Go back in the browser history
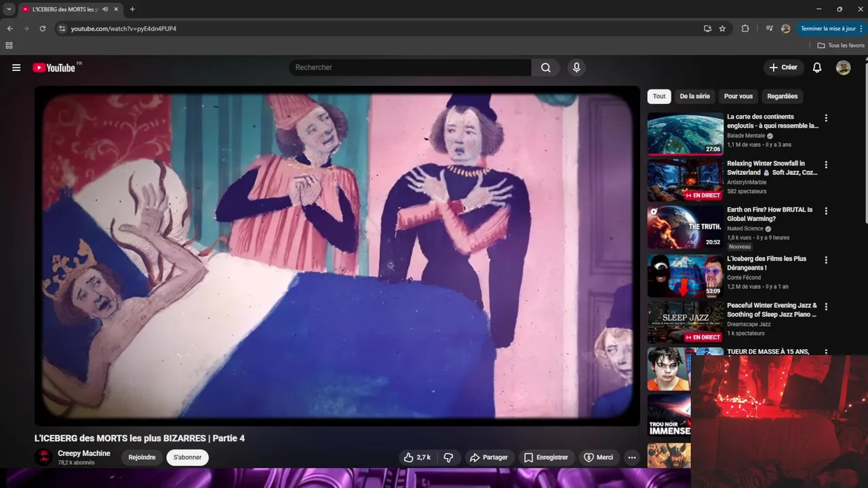This screenshot has height=488, width=868. pos(9,28)
